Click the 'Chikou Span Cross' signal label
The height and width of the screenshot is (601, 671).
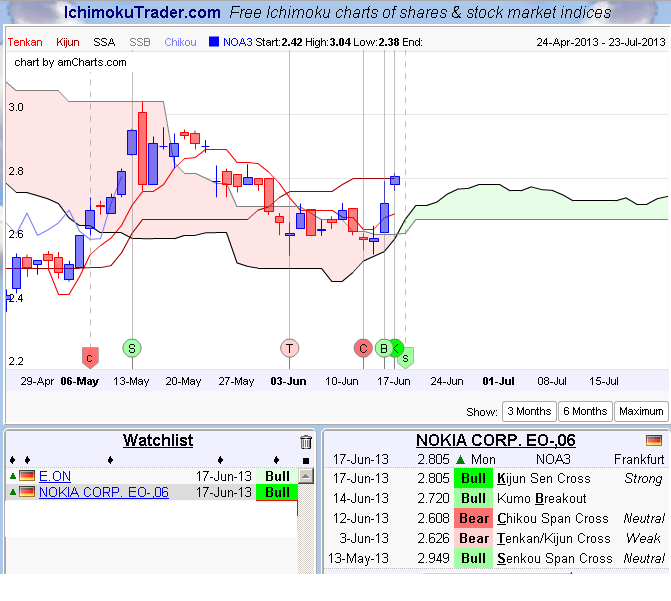(x=552, y=518)
